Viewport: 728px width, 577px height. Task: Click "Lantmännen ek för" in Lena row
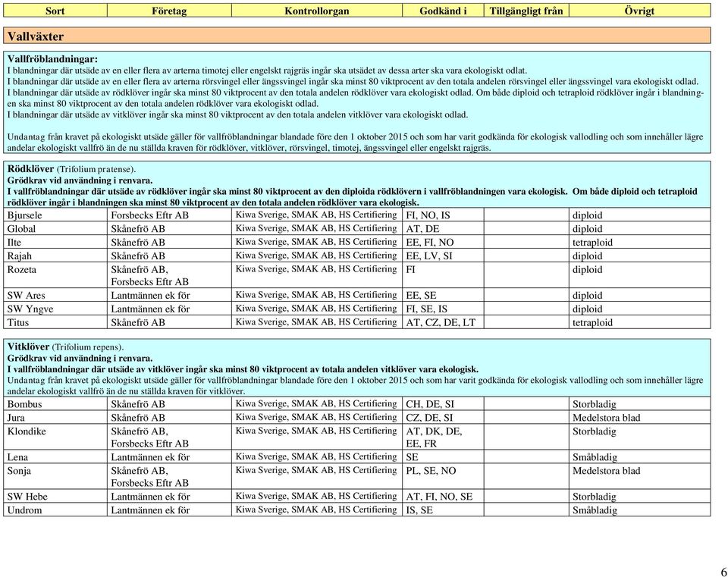pyautogui.click(x=150, y=457)
